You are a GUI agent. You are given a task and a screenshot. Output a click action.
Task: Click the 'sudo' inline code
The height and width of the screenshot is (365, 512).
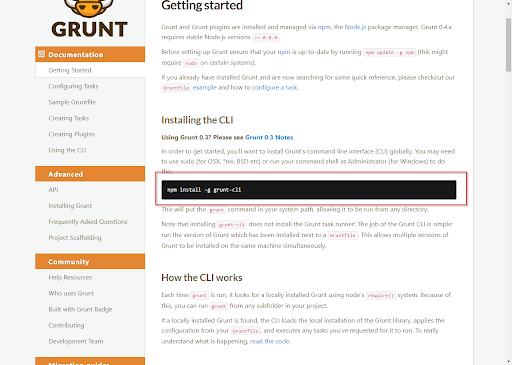191,63
